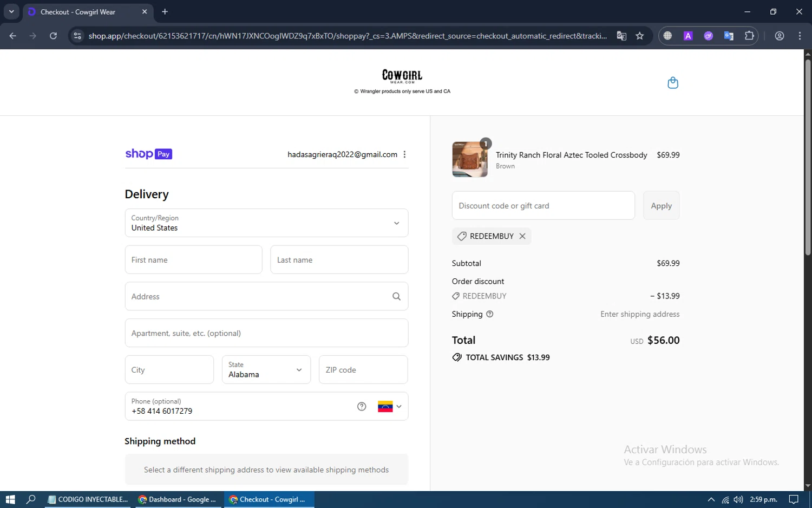Go back in browser history

(13, 36)
